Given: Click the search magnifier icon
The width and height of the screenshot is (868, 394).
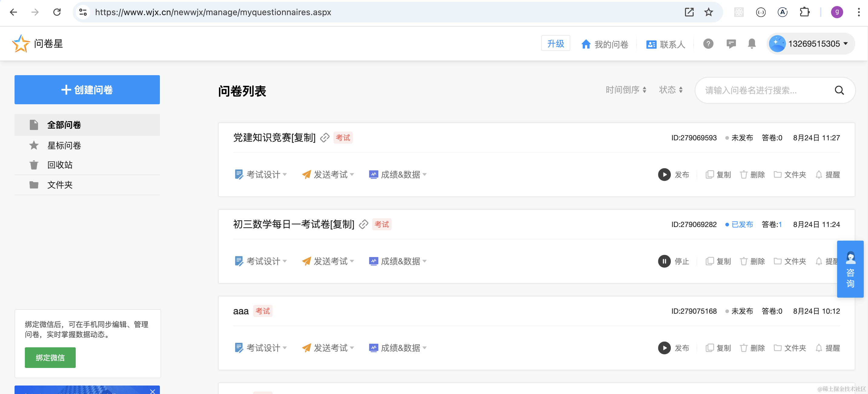Looking at the screenshot, I should [x=839, y=90].
